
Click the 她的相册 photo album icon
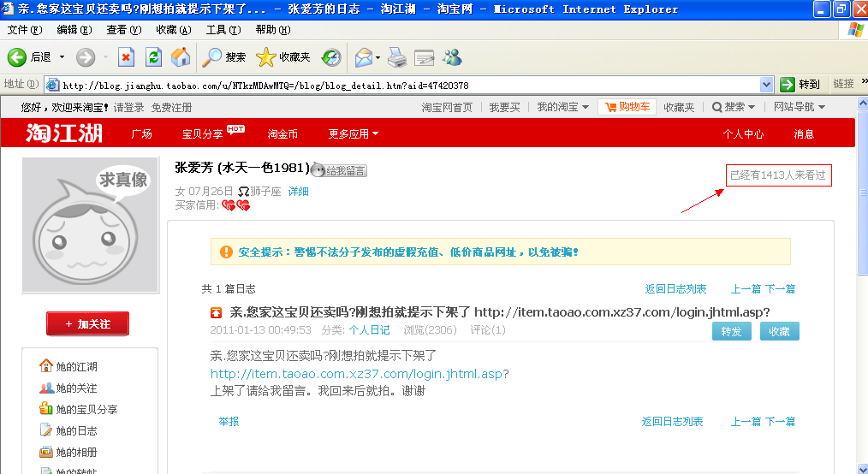46,452
